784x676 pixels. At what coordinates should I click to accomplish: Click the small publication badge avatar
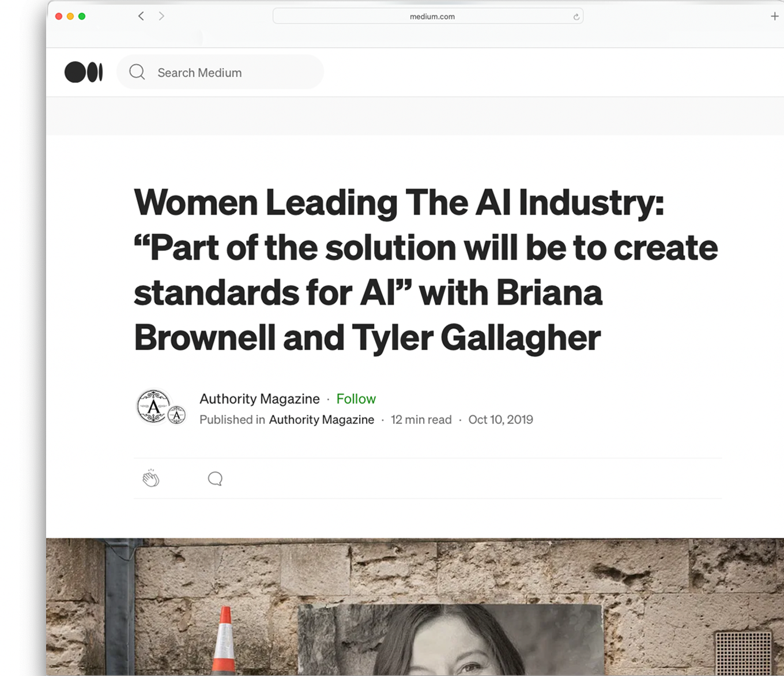(x=176, y=415)
